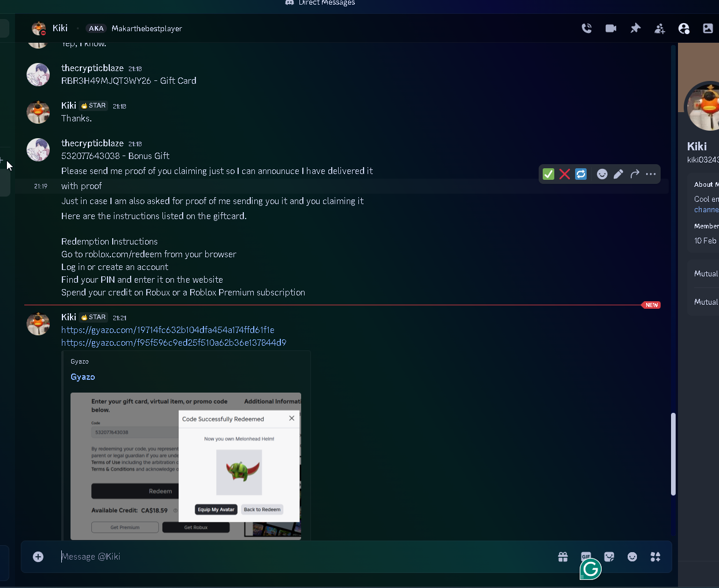Image resolution: width=719 pixels, height=588 pixels.
Task: Open more message options (three dots)
Action: click(651, 174)
